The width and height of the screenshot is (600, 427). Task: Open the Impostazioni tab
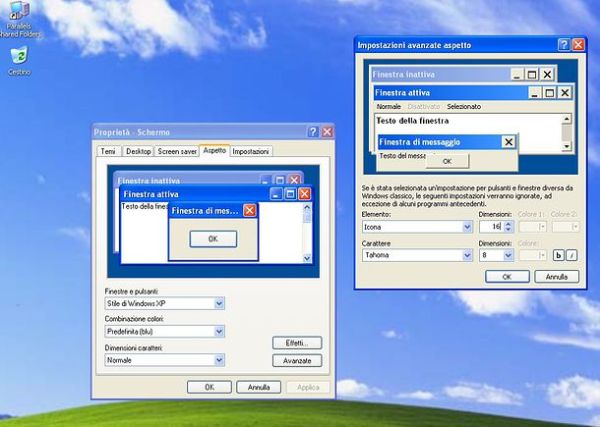click(x=251, y=152)
